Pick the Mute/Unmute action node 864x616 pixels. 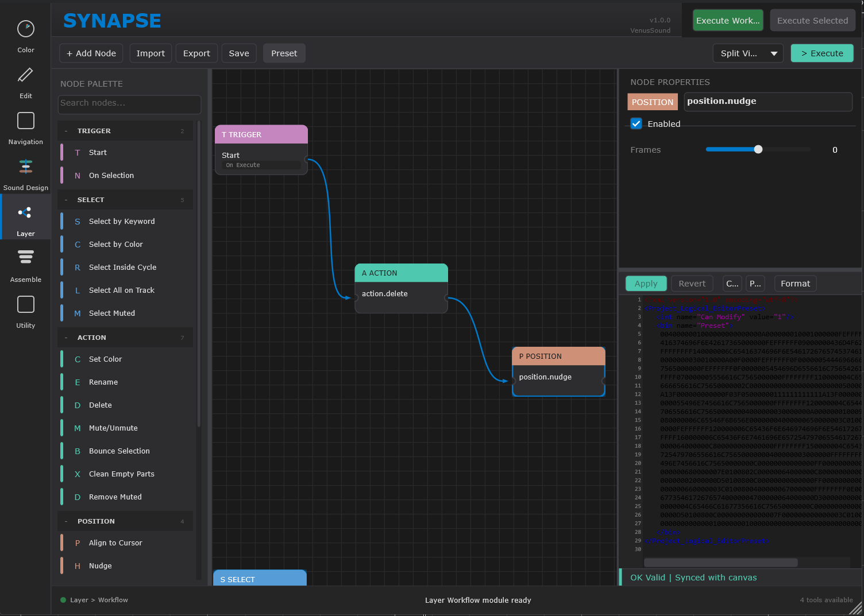tap(126, 428)
